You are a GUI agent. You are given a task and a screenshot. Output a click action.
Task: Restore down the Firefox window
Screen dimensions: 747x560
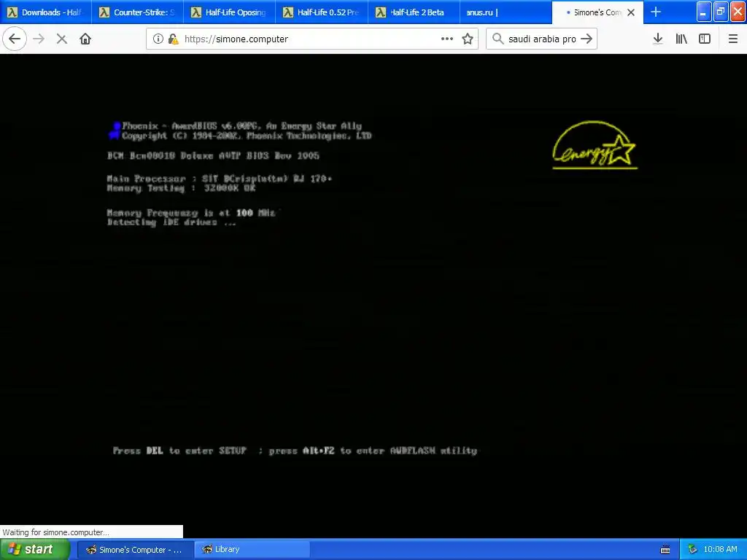click(720, 12)
